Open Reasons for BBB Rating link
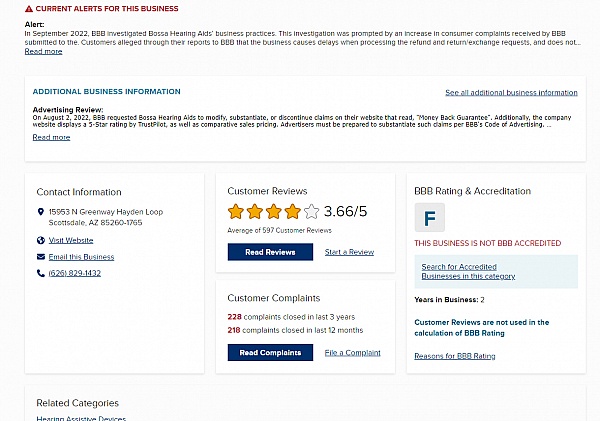 point(455,356)
